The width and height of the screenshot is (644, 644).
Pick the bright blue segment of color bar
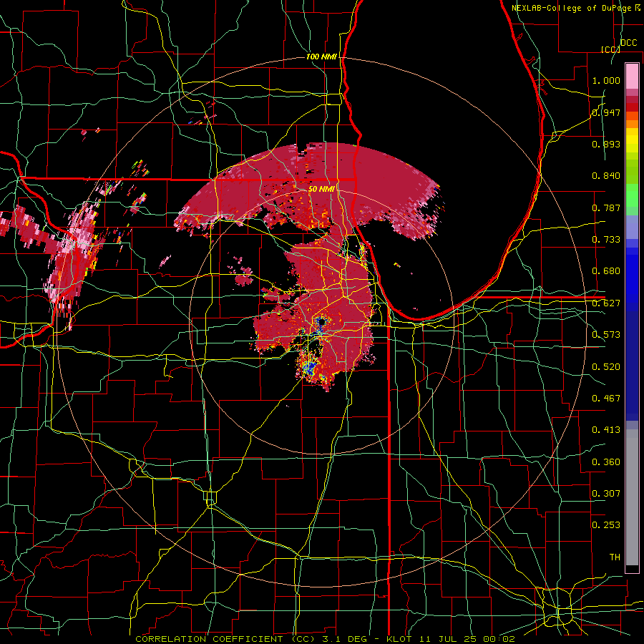tap(632, 279)
